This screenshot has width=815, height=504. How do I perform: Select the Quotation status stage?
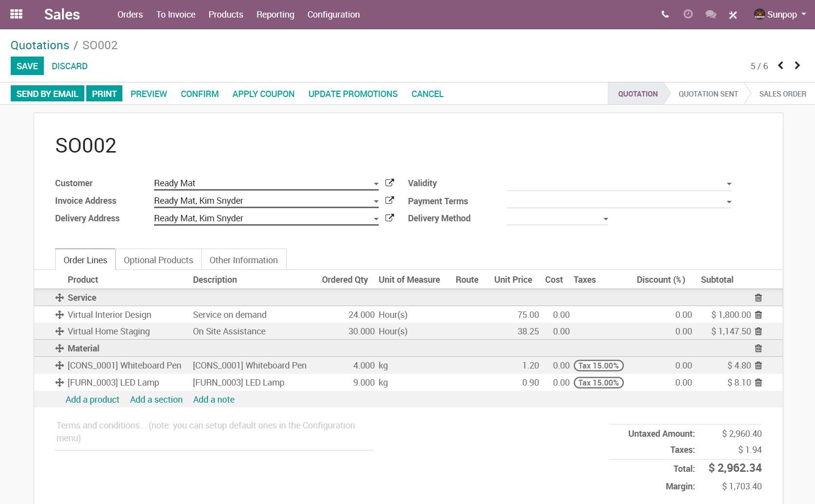(638, 94)
